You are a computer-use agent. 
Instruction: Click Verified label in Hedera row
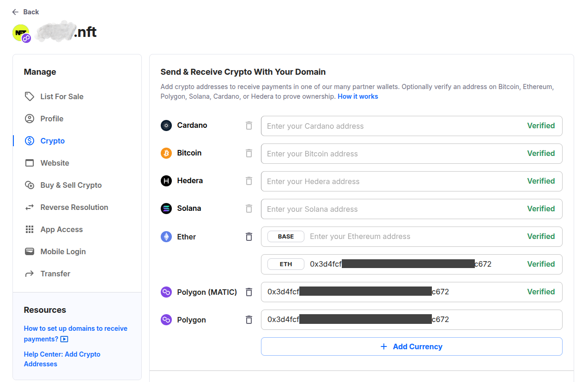541,181
